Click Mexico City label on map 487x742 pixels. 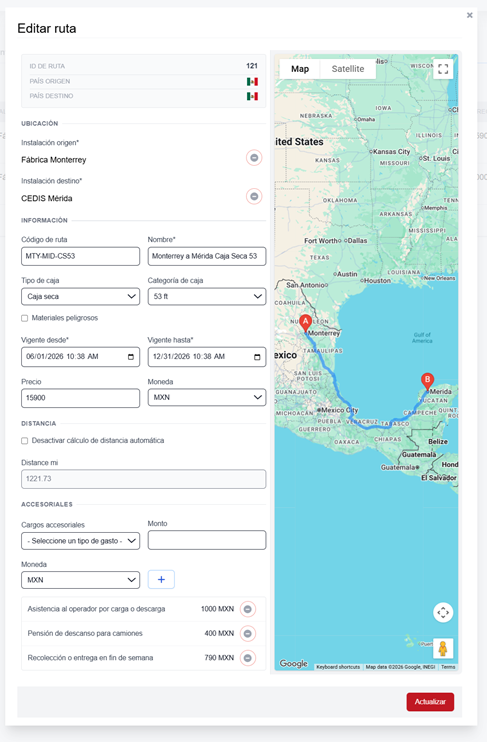(340, 410)
